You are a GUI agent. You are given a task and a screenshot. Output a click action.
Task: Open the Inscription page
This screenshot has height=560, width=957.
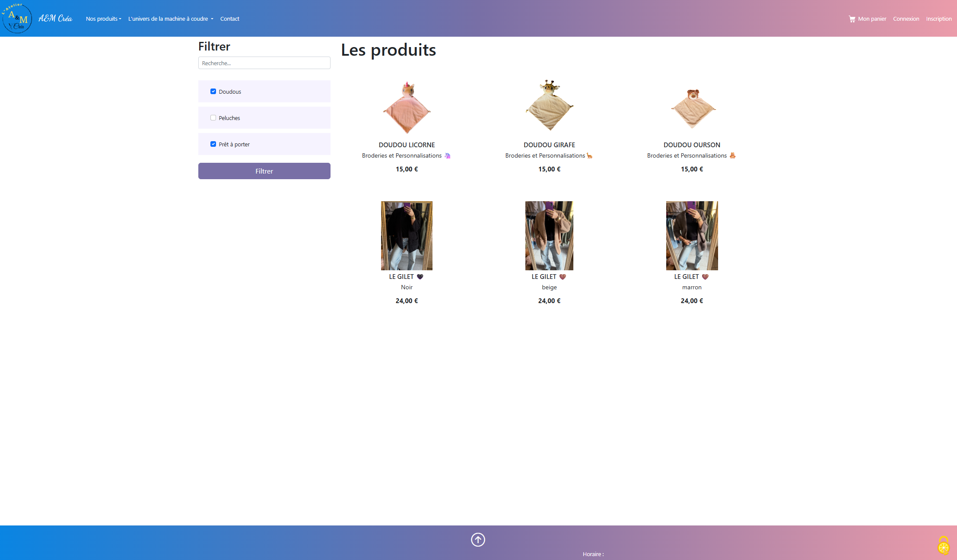tap(939, 19)
